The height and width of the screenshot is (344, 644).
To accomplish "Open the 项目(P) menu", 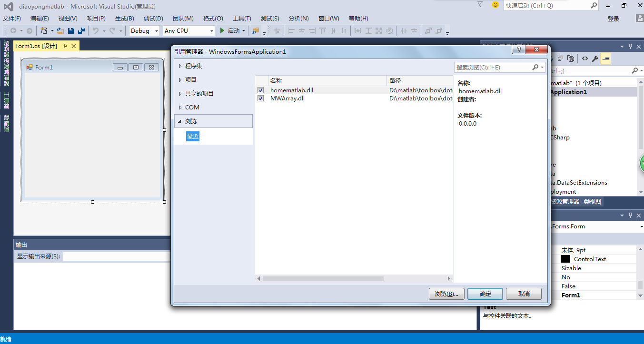I will coord(96,19).
